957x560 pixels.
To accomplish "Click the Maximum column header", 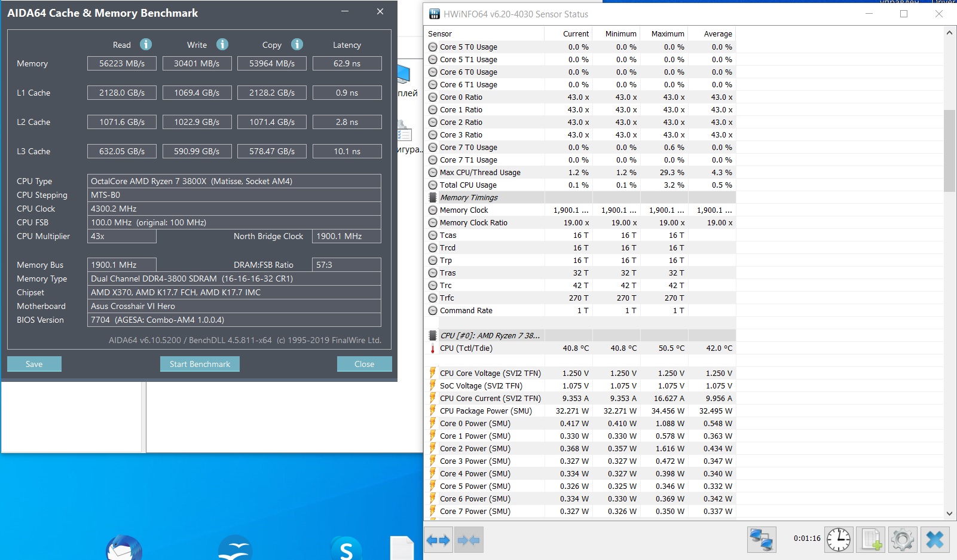I will [x=664, y=33].
